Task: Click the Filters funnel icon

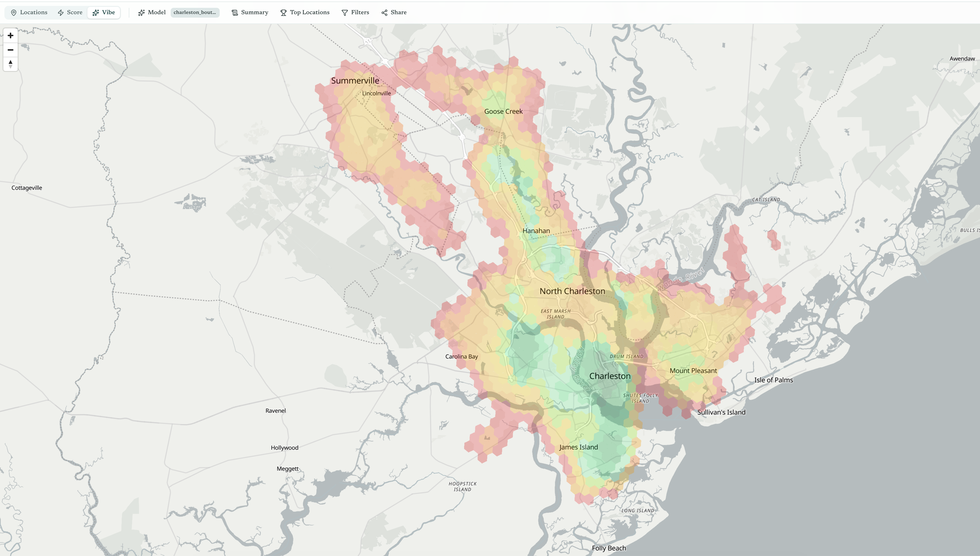Action: click(x=344, y=12)
